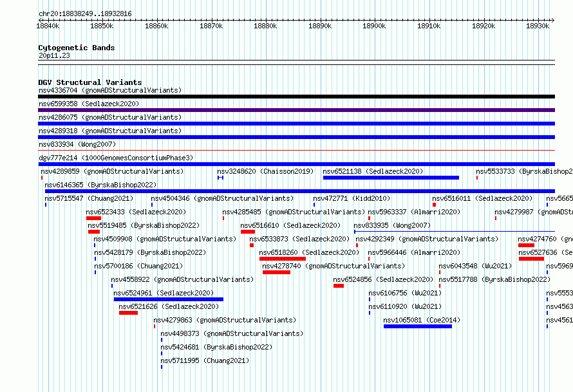Image resolution: width=573 pixels, height=392 pixels.
Task: Select nsv5715547 Chuang2021 label
Action: click(x=89, y=198)
